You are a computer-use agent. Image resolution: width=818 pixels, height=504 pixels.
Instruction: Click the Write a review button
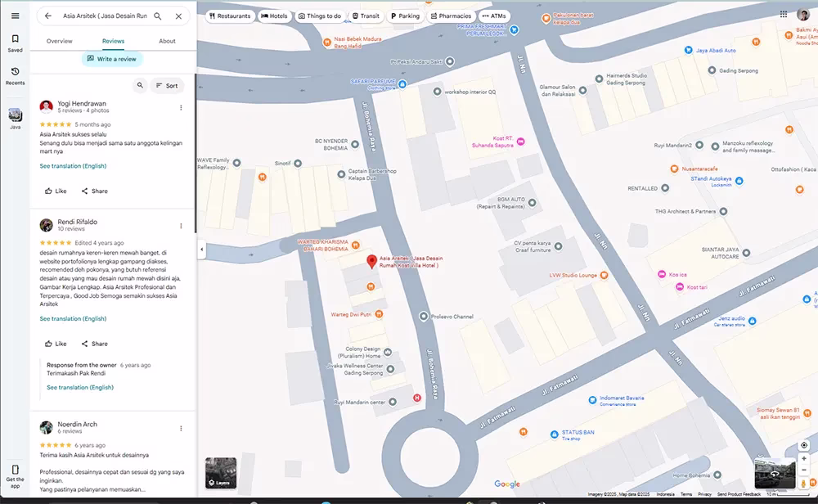[112, 59]
